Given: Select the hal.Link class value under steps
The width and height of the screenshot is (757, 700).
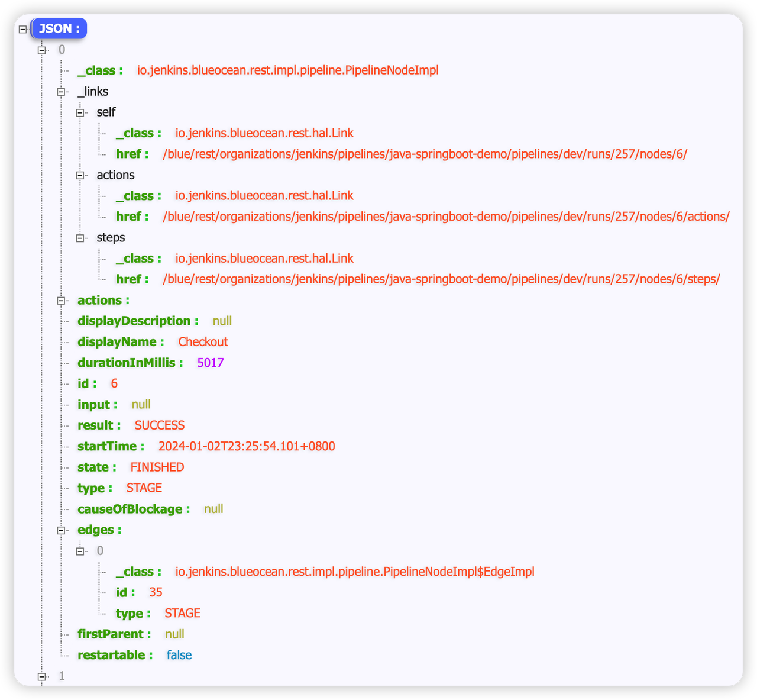Looking at the screenshot, I should [264, 259].
